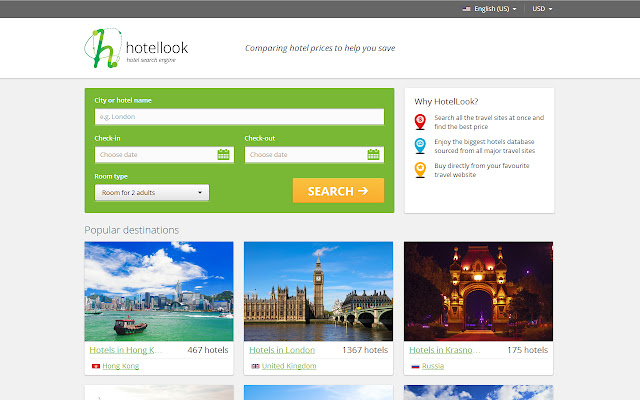Click the Krasnodar night arch photo
This screenshot has height=400, width=640.
pos(478,291)
